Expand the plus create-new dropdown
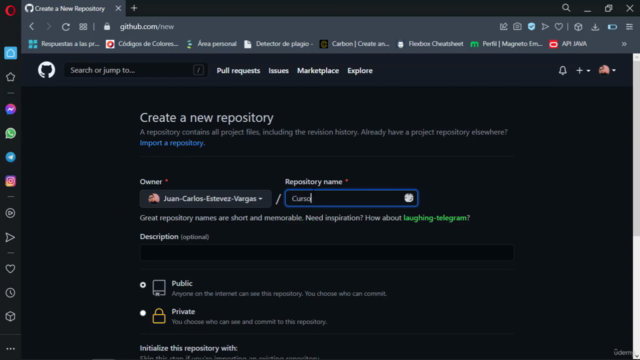This screenshot has width=640, height=360. (x=583, y=71)
